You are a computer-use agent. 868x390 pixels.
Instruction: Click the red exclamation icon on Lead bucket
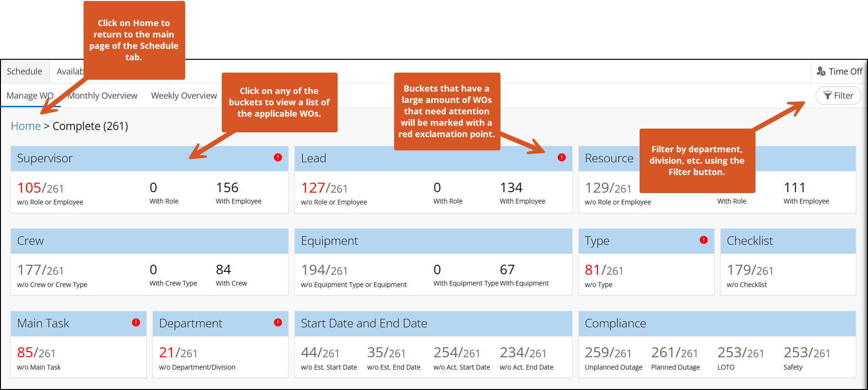tap(562, 158)
